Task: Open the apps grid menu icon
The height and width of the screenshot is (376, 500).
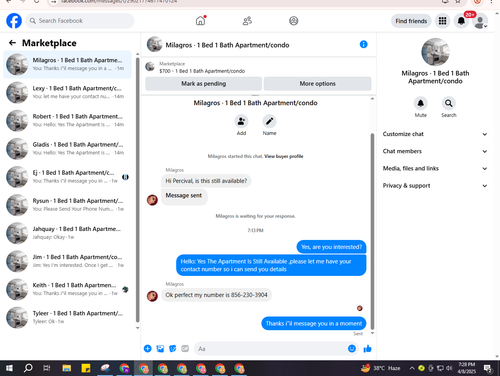Action: point(442,21)
